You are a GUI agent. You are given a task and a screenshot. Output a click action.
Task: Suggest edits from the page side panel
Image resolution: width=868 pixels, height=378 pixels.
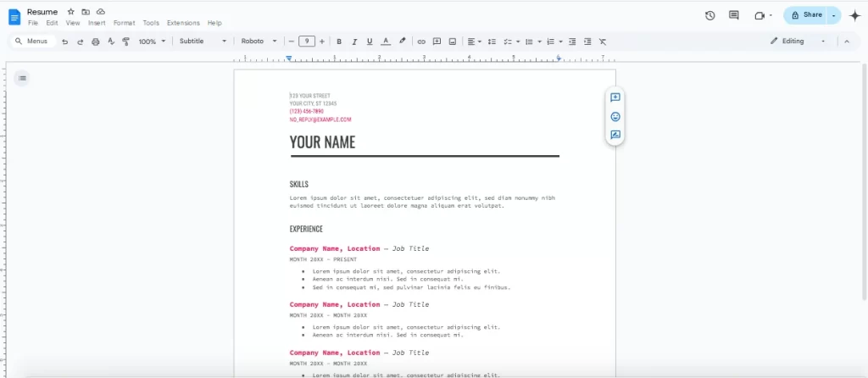pos(615,135)
